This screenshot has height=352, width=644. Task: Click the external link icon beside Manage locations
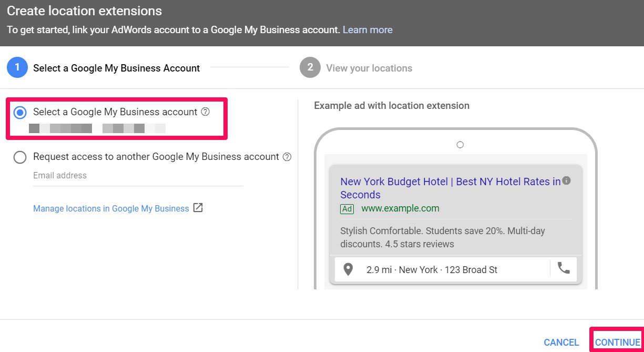coord(198,208)
